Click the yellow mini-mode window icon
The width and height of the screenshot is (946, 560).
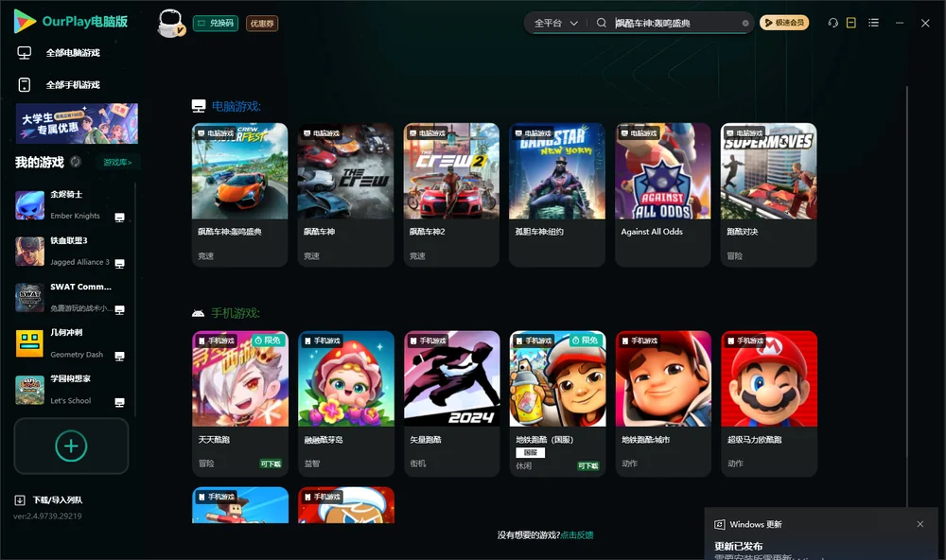point(851,23)
